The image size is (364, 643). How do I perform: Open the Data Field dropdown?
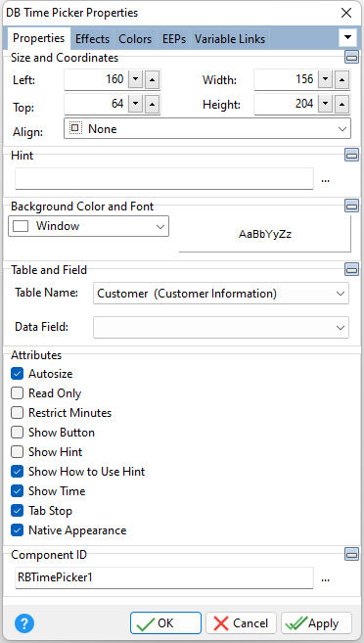click(x=221, y=327)
